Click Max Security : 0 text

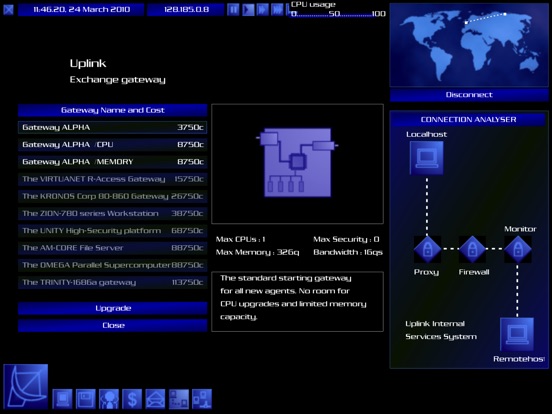point(346,239)
